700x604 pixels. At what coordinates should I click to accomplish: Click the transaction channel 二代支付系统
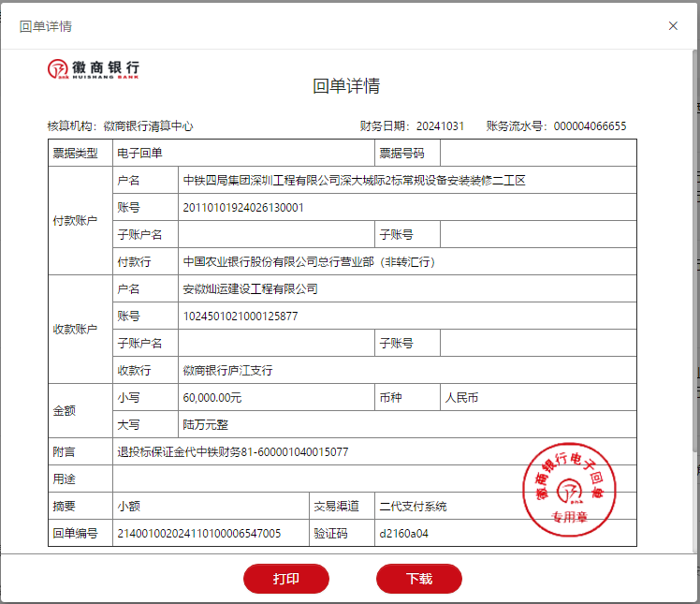tap(413, 507)
